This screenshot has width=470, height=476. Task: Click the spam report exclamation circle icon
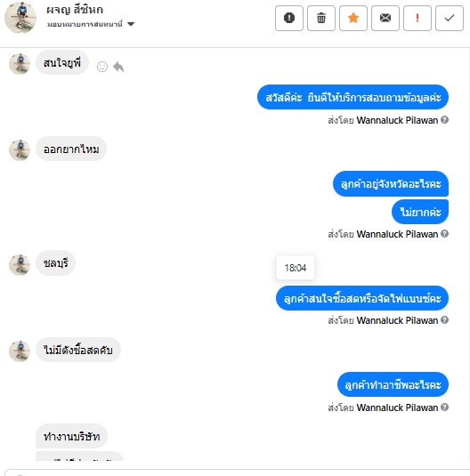[289, 18]
